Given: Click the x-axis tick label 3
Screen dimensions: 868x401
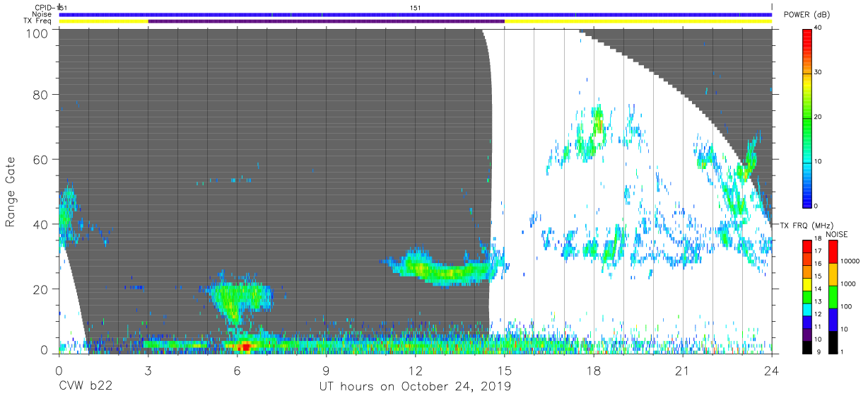Looking at the screenshot, I should [148, 370].
